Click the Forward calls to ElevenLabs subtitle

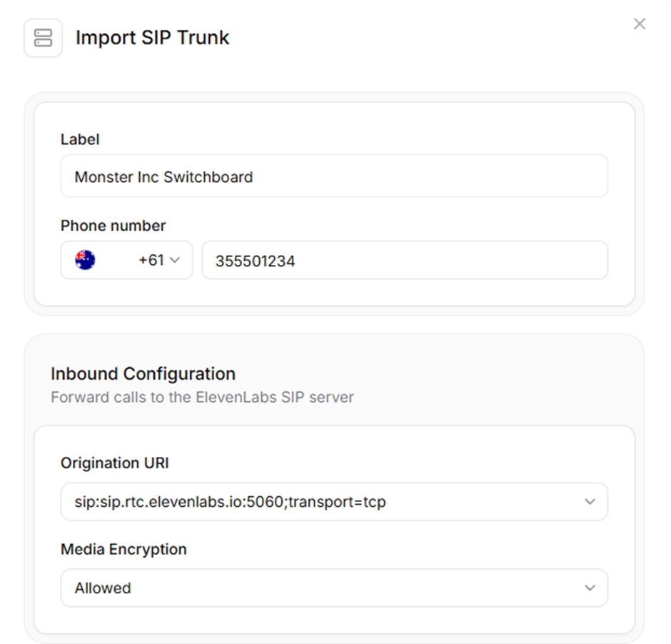coord(203,397)
